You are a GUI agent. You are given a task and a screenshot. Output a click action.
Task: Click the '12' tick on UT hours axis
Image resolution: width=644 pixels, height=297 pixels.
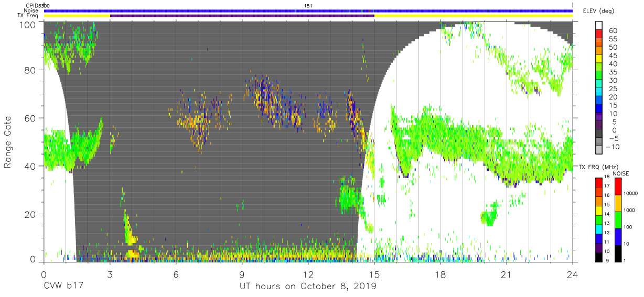click(x=308, y=274)
